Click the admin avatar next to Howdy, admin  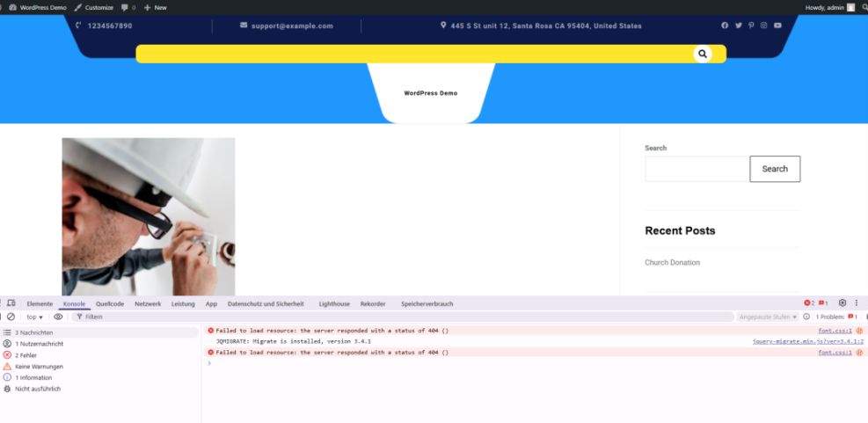click(850, 8)
